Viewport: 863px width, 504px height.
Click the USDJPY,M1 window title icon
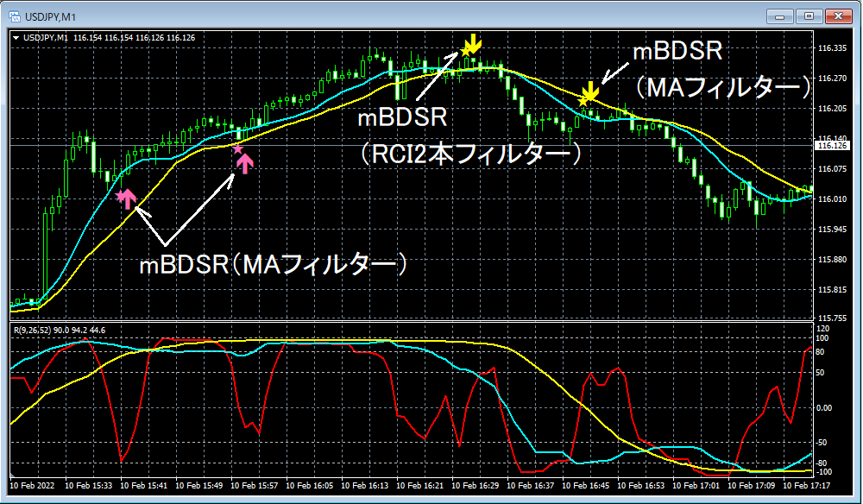[x=15, y=16]
